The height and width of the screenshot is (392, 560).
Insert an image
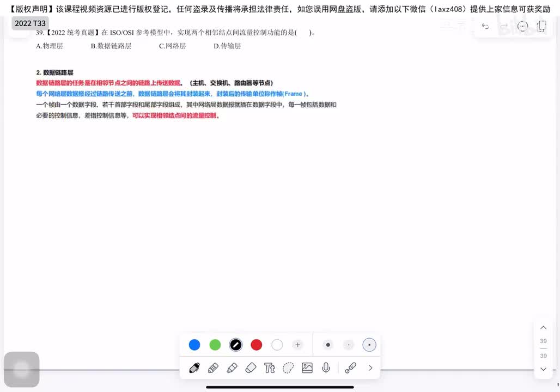[x=307, y=367]
